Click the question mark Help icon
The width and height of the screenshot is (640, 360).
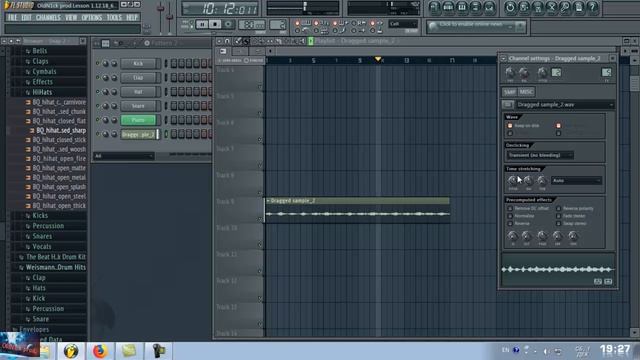click(x=592, y=7)
